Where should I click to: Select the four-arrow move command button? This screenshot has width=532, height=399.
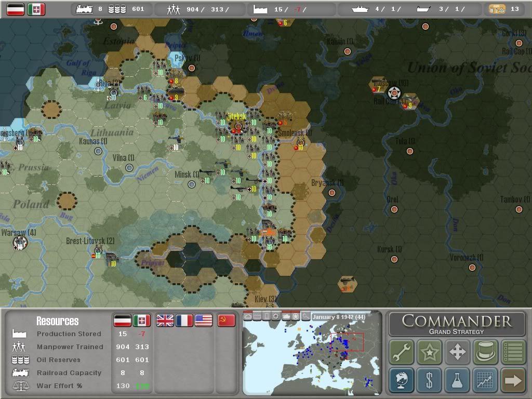click(x=457, y=352)
